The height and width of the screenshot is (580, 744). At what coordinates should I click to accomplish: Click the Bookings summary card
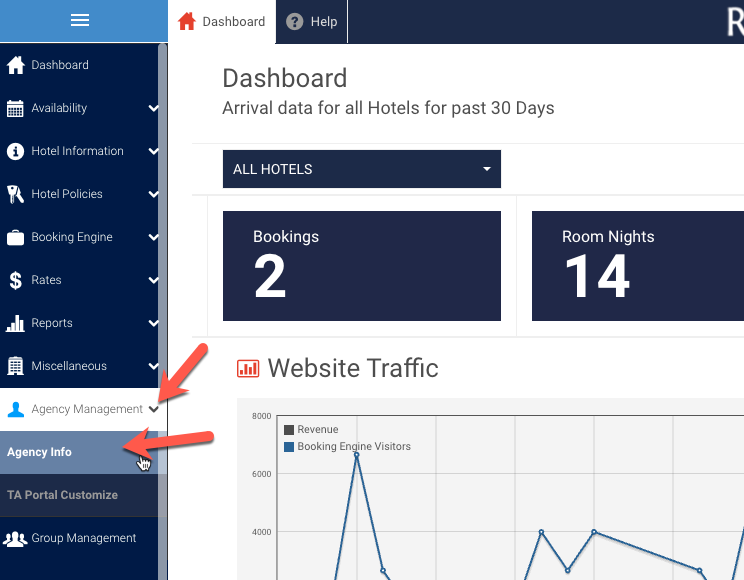point(362,266)
